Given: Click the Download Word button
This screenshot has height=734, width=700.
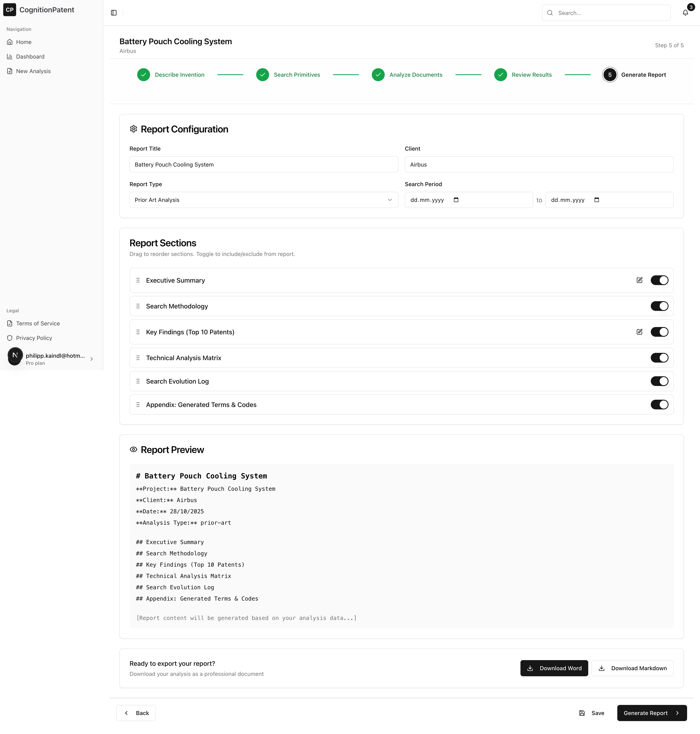Looking at the screenshot, I should [x=554, y=668].
